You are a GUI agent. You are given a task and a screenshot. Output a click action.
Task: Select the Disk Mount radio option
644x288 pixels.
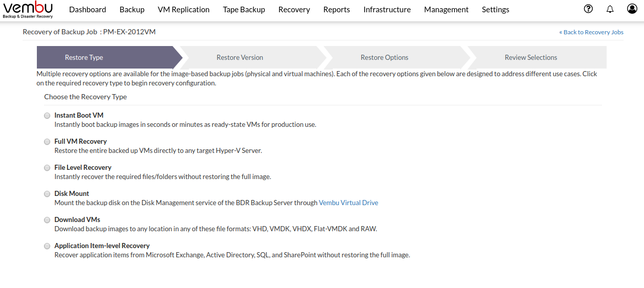click(x=47, y=194)
